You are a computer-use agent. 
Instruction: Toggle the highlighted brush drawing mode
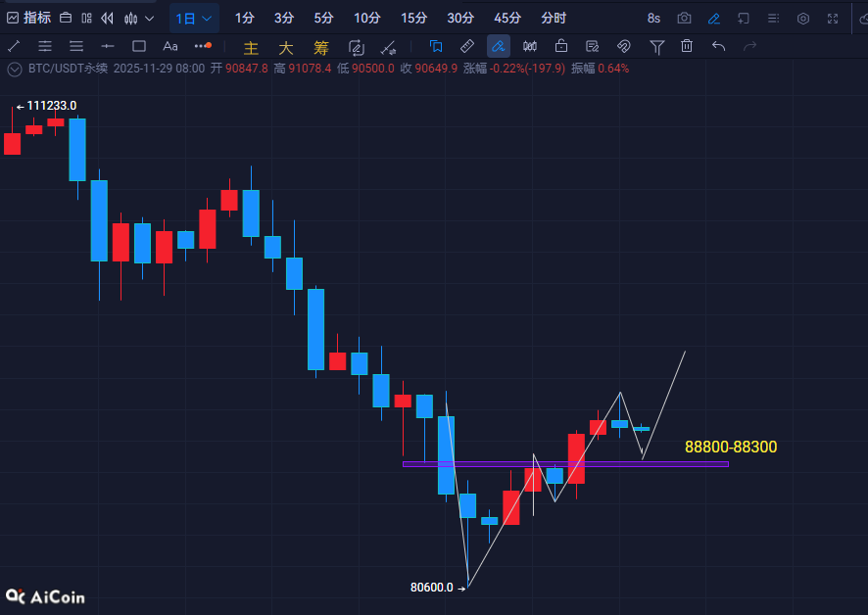point(499,46)
